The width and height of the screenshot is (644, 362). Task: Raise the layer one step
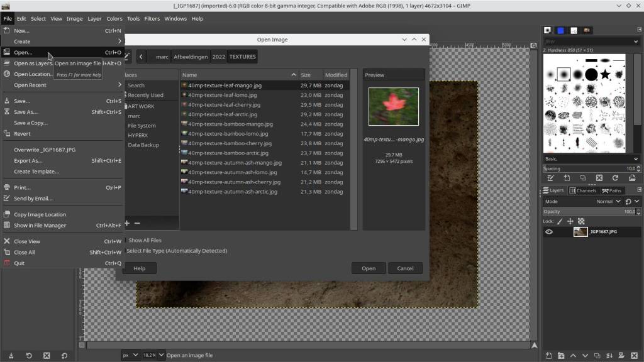pyautogui.click(x=573, y=356)
